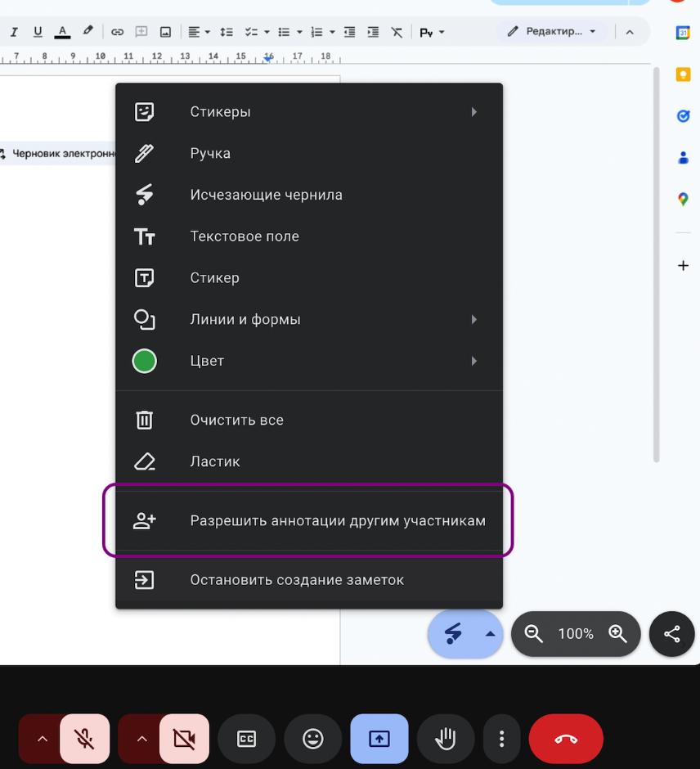Unmute the microphone
This screenshot has width=700, height=769.
(84, 739)
